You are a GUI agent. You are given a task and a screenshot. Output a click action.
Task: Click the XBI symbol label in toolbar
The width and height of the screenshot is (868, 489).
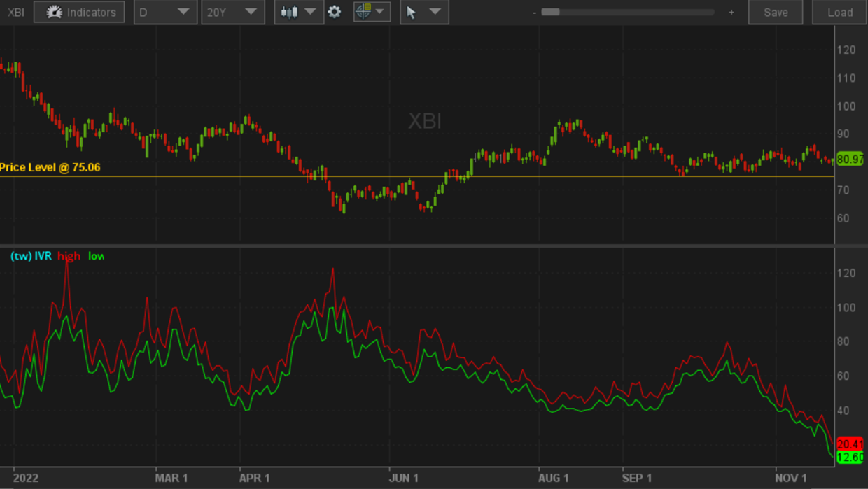[15, 13]
